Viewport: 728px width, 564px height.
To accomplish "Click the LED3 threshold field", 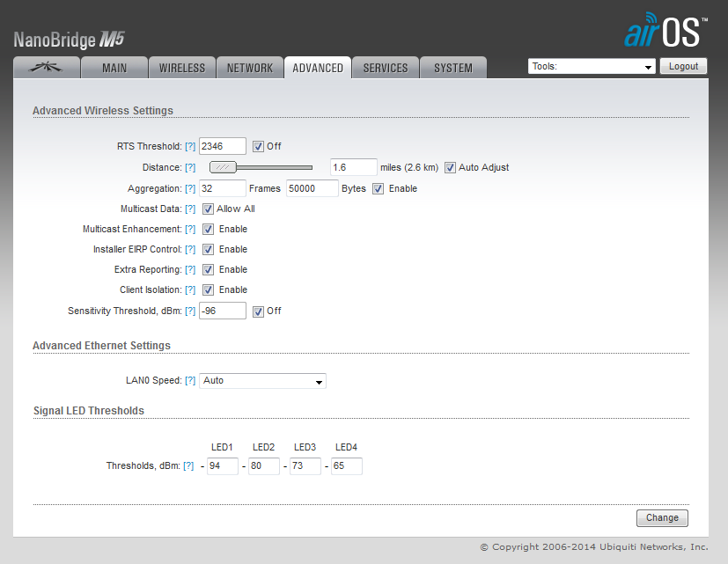I will pos(305,466).
